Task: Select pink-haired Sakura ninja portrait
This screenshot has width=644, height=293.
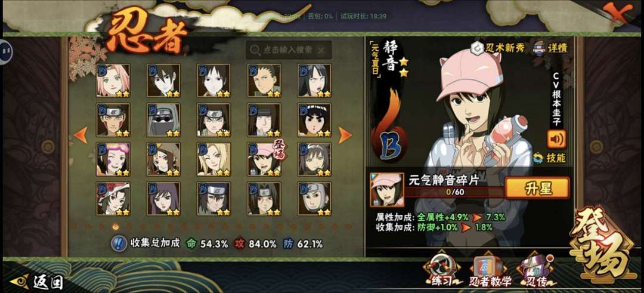Action: pyautogui.click(x=113, y=81)
